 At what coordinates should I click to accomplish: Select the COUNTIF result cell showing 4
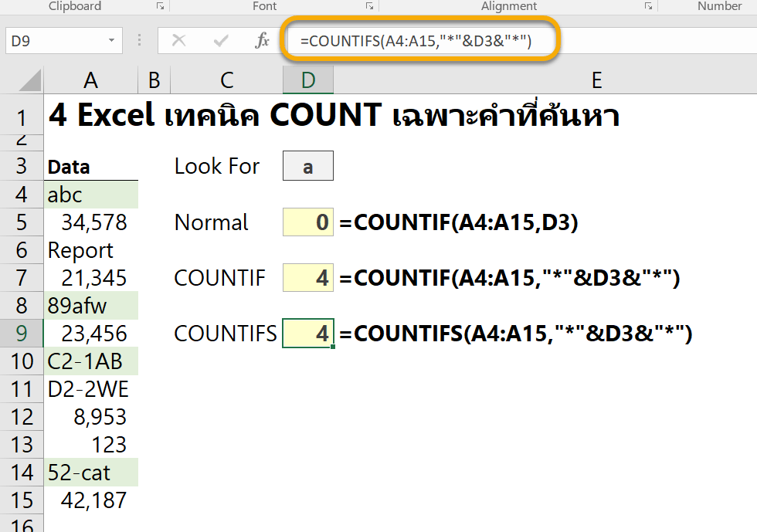(307, 277)
